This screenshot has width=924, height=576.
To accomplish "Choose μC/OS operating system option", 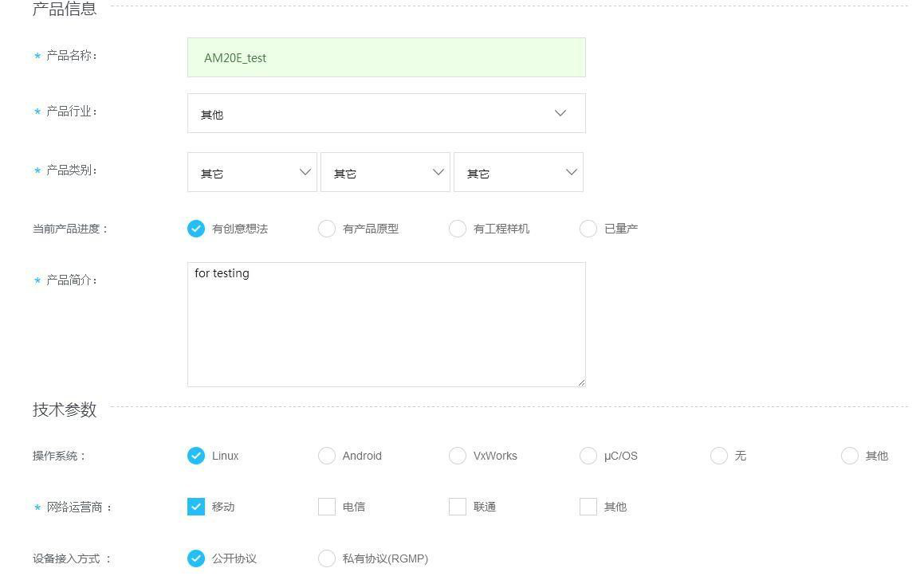I will click(588, 456).
